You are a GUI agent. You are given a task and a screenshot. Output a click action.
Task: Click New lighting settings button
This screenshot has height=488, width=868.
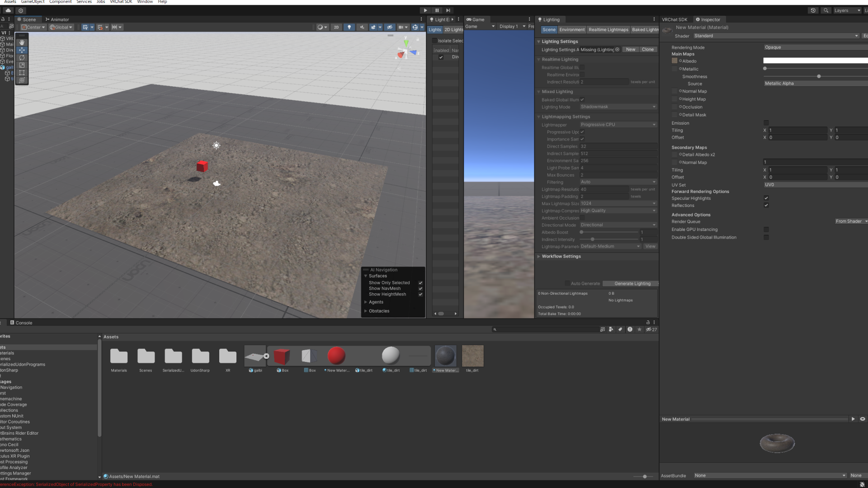pos(631,50)
